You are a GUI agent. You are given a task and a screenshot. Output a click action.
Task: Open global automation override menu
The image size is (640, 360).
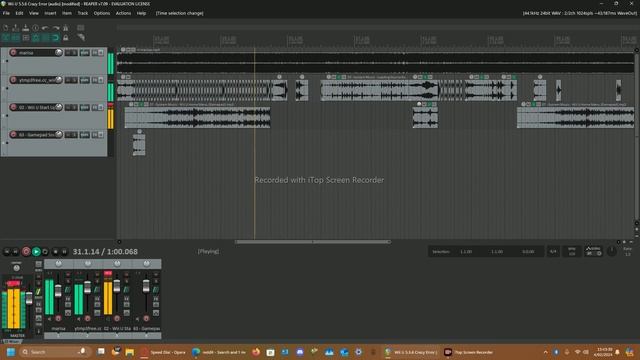[593, 251]
